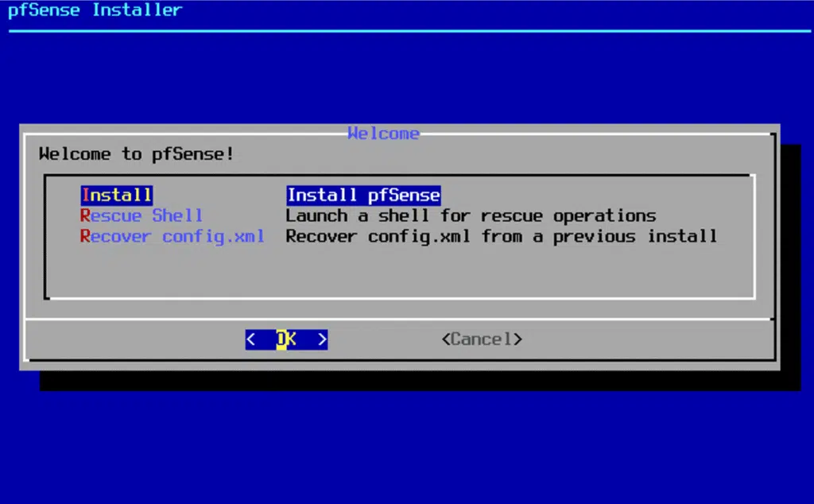
Task: Click the right angle bracket of OK
Action: click(x=323, y=339)
